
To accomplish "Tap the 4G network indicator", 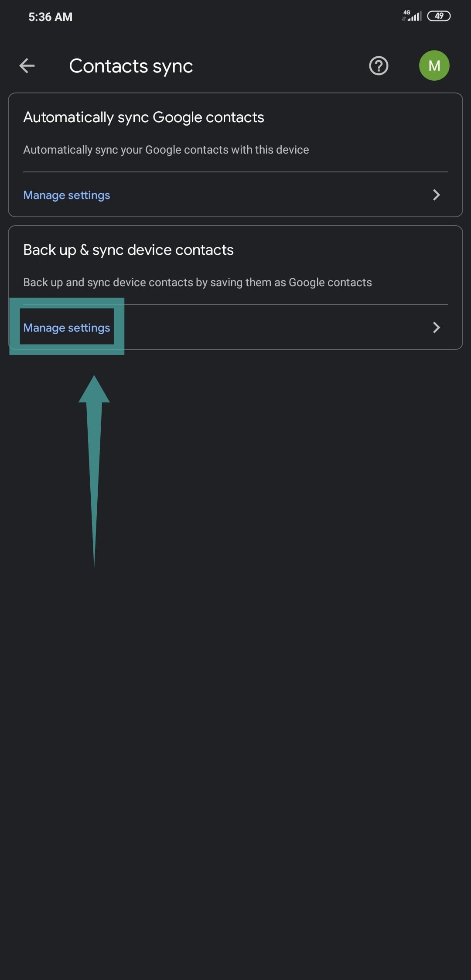I will tap(406, 13).
